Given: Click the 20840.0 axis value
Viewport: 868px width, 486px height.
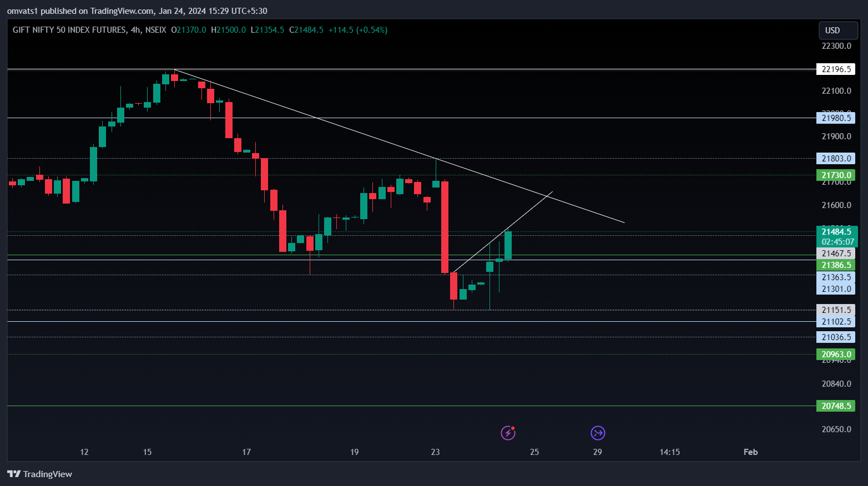Looking at the screenshot, I should tap(836, 384).
